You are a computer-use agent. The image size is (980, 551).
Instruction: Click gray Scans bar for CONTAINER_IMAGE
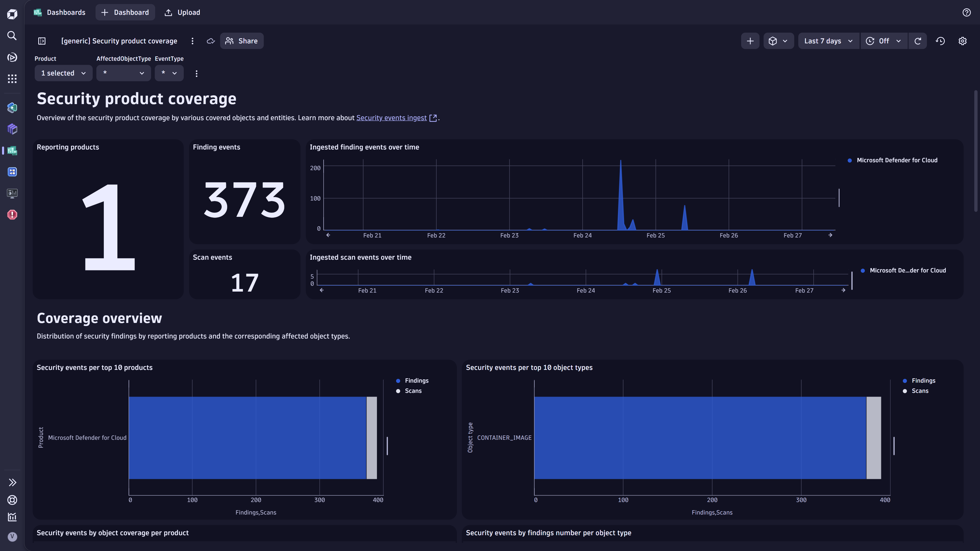click(x=874, y=438)
